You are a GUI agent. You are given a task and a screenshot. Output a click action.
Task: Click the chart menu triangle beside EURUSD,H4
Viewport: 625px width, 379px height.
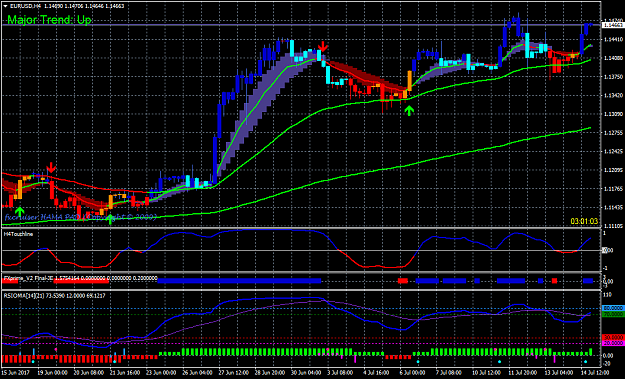click(x=6, y=6)
